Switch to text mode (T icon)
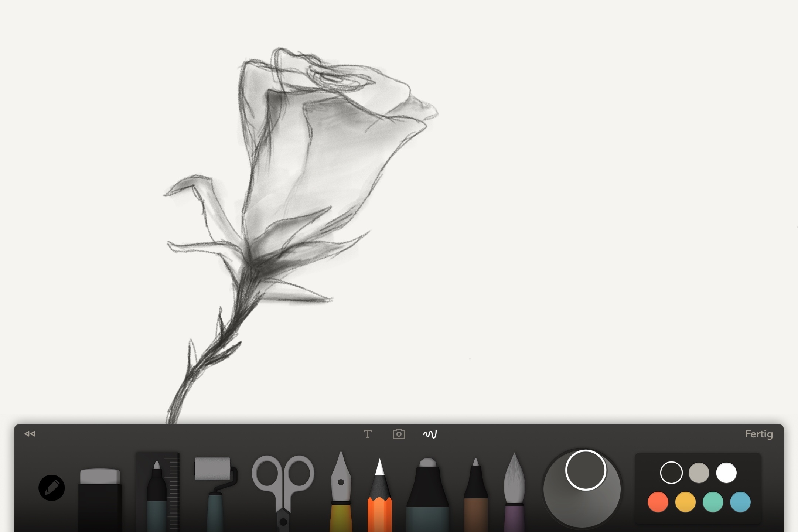The image size is (798, 532). point(367,434)
